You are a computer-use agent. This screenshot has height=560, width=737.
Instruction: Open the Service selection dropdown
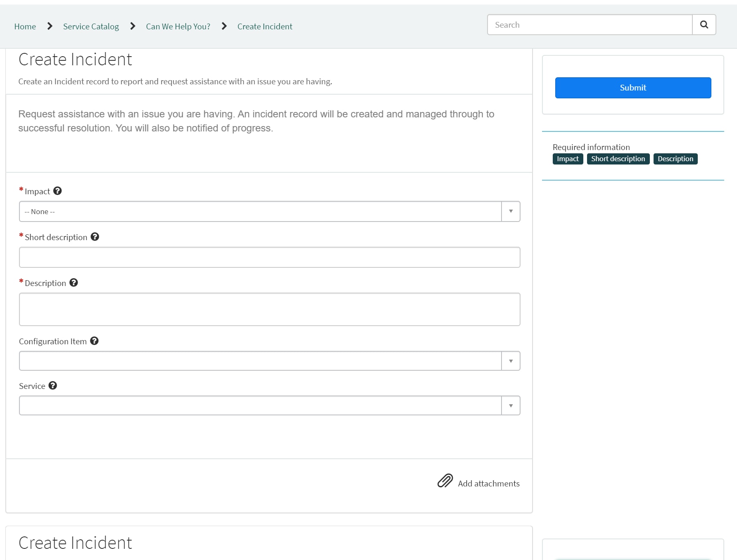[510, 405]
